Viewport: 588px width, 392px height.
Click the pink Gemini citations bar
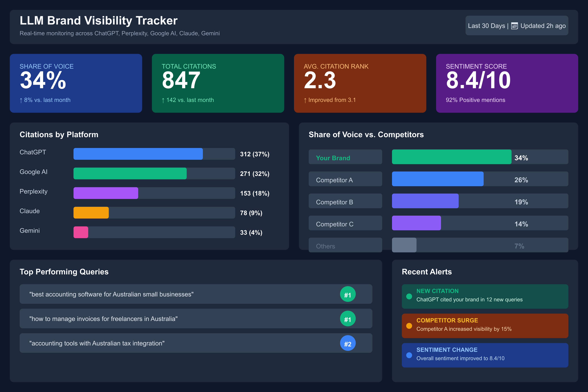pos(81,232)
